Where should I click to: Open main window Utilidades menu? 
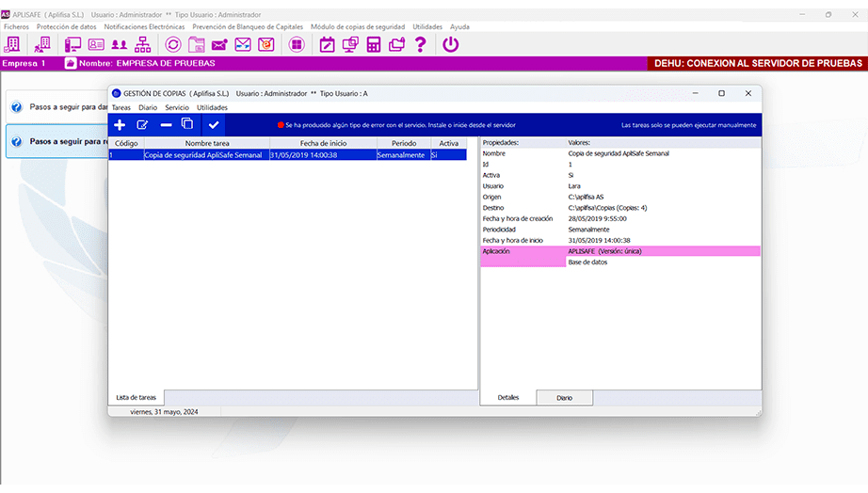(x=427, y=26)
